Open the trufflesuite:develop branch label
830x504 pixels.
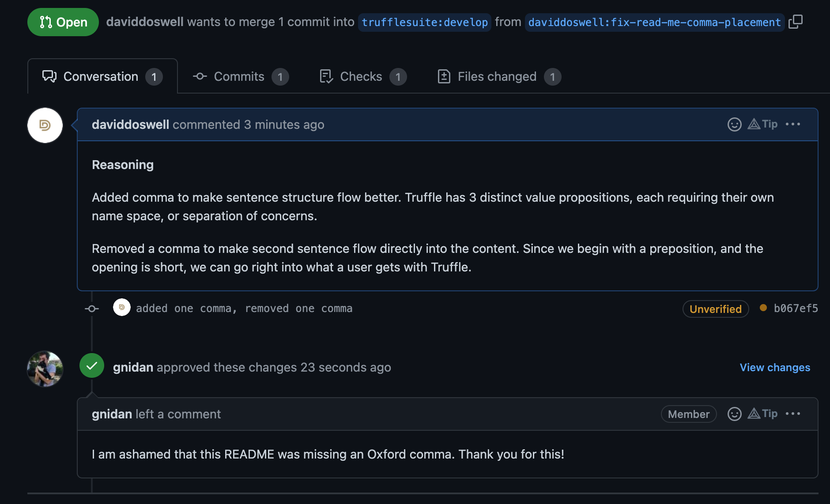[x=424, y=22]
